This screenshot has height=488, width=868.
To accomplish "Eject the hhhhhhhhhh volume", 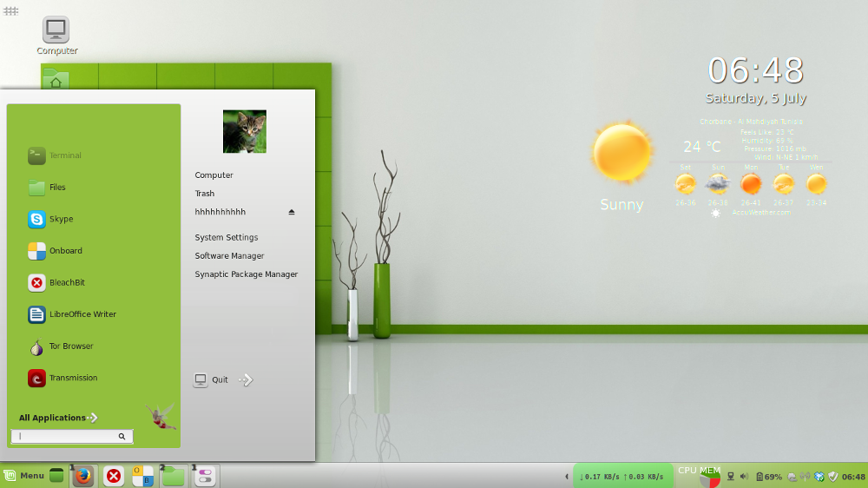I will point(291,212).
